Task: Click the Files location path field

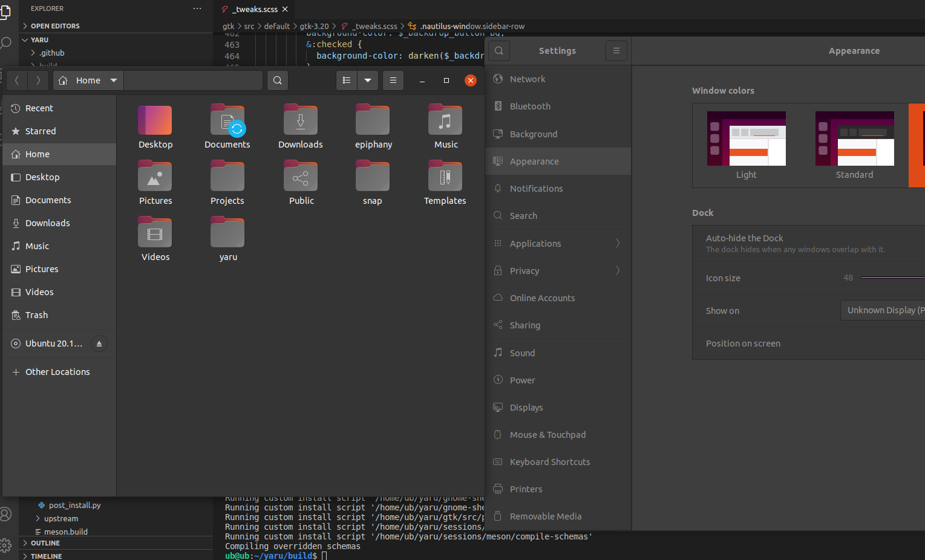Action: tap(194, 80)
